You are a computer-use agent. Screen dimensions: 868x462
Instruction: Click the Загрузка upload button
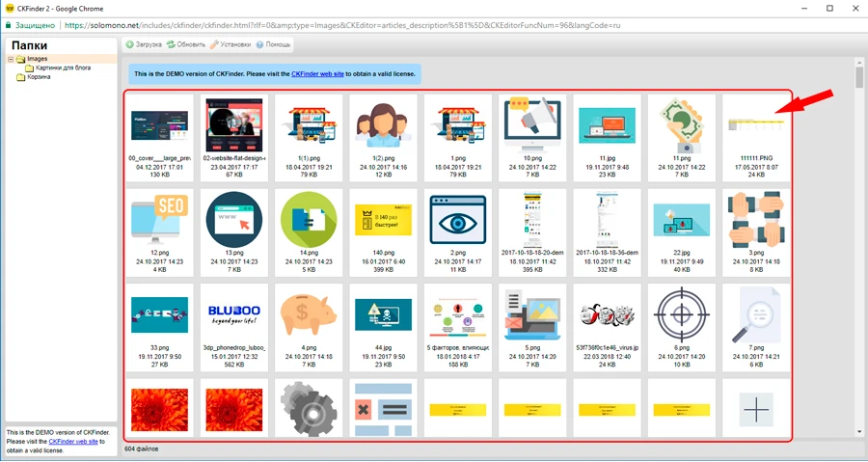143,44
